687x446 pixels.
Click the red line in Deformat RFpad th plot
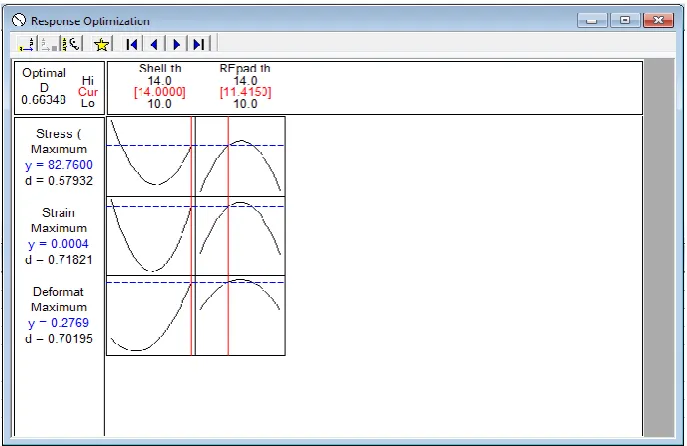point(228,315)
